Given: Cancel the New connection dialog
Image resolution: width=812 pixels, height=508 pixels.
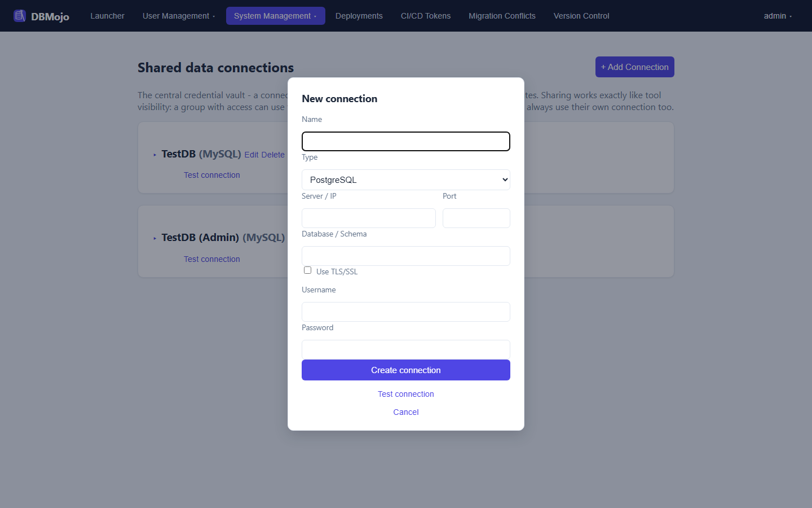Looking at the screenshot, I should 406,412.
